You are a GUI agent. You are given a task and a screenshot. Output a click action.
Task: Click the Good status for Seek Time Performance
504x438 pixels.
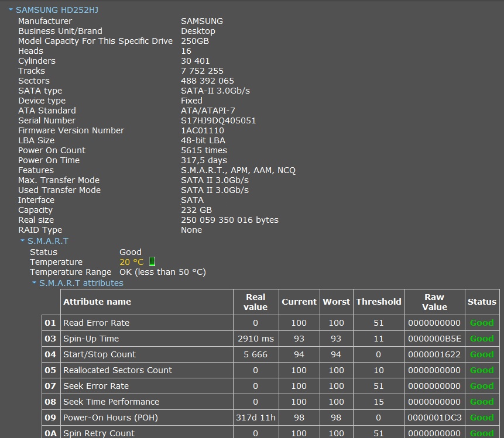[482, 401]
